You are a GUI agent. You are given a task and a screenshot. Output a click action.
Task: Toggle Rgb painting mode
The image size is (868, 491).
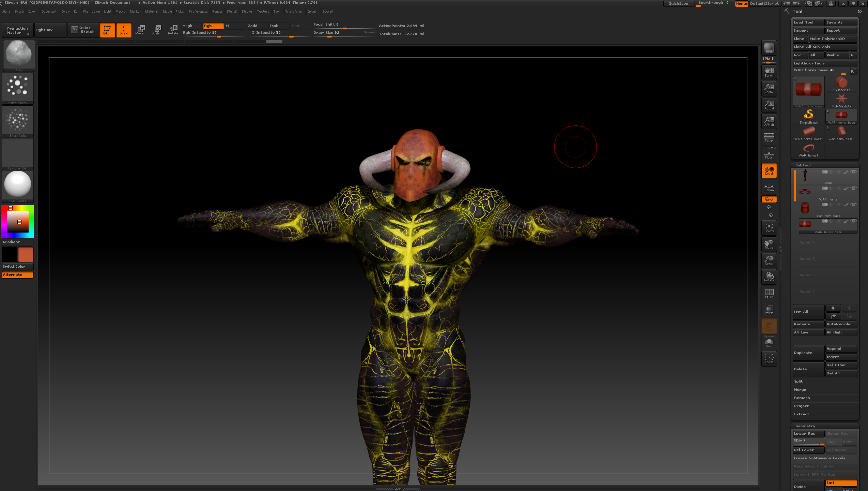[213, 26]
